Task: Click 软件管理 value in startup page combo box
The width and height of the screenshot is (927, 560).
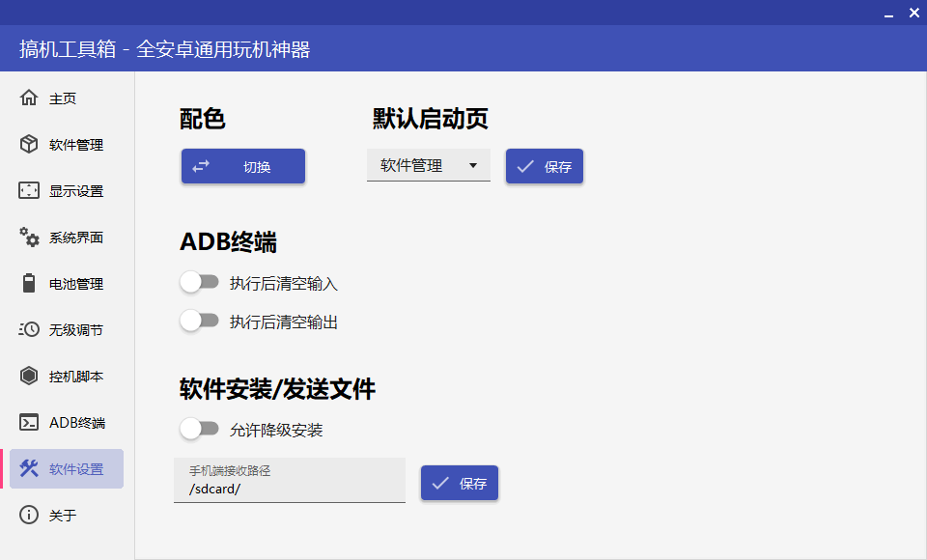Action: [x=411, y=165]
